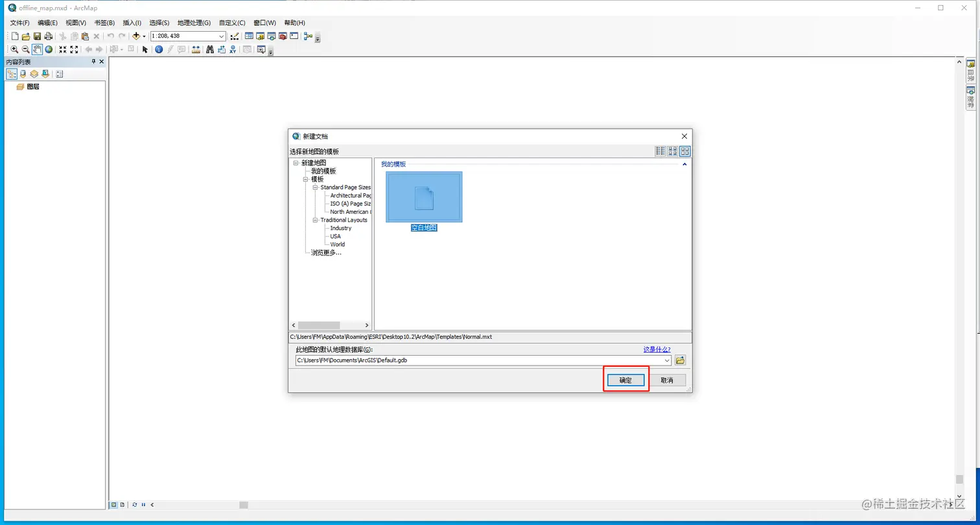This screenshot has height=525, width=980.
Task: Open the 文件(F) menu
Action: pyautogui.click(x=19, y=23)
